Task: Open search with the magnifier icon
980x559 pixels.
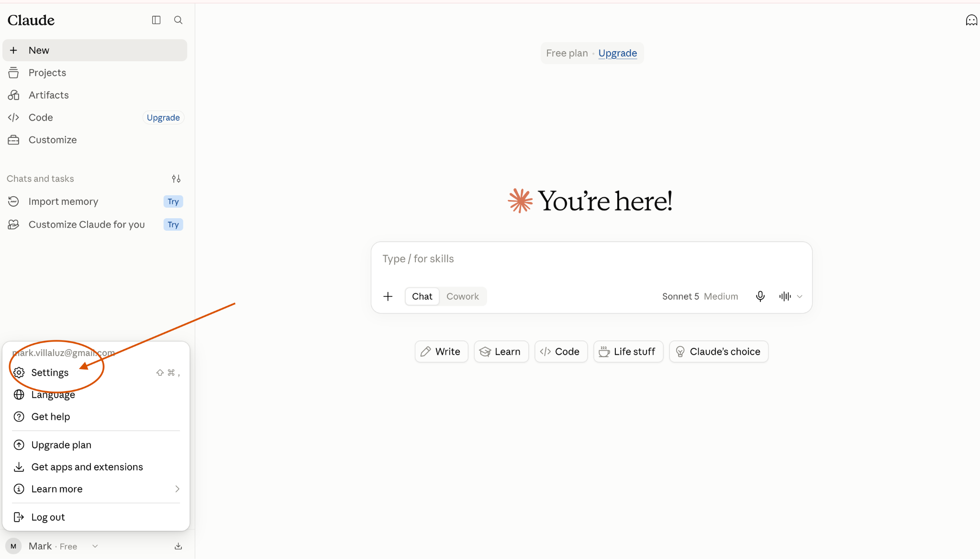Action: pyautogui.click(x=178, y=20)
